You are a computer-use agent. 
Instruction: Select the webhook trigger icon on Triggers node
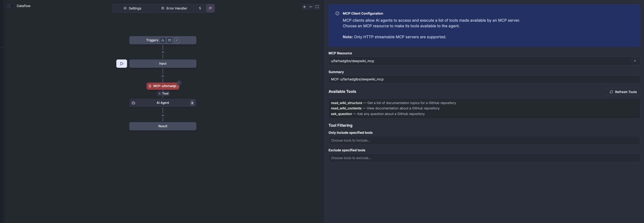coord(163,40)
